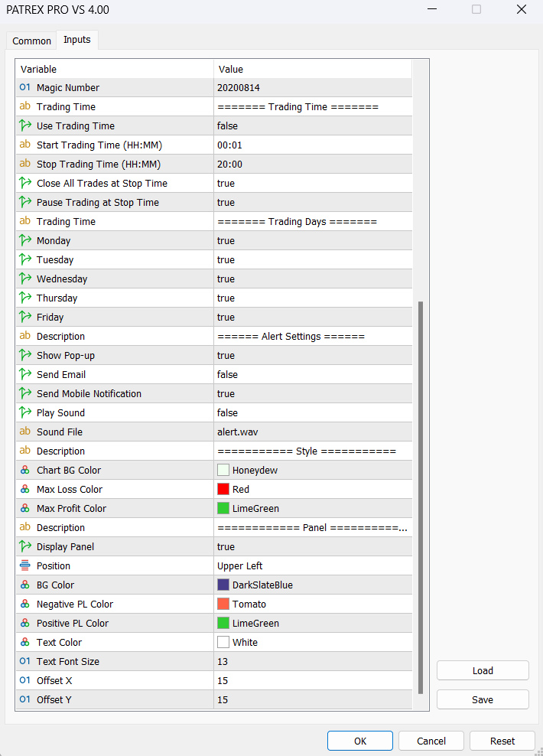Click the Save button

(x=483, y=699)
